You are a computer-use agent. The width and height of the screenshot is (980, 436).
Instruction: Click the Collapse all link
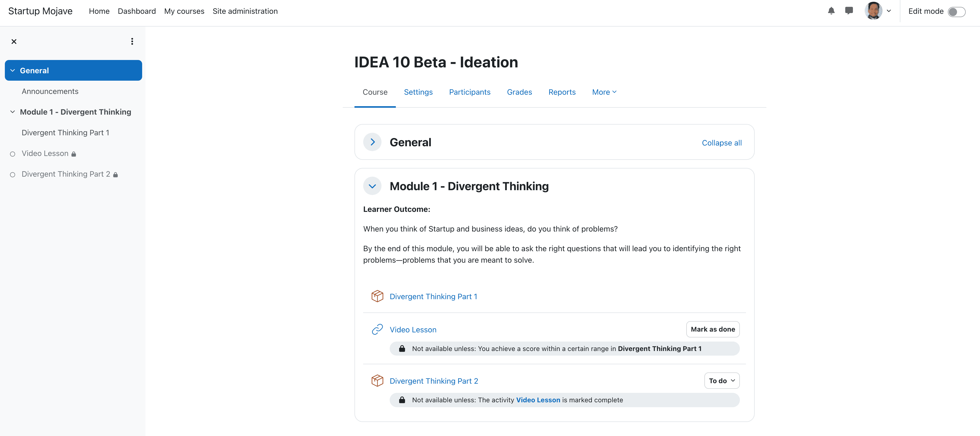(721, 143)
